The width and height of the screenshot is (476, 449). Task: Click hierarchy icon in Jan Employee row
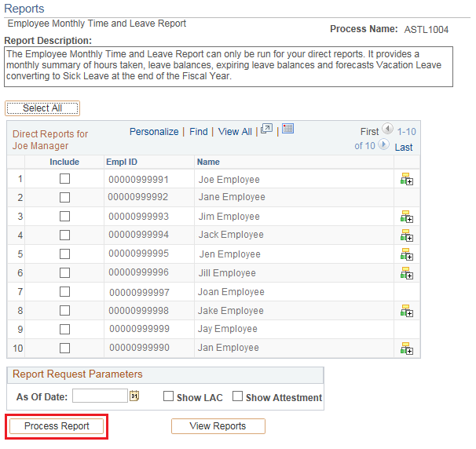coord(406,348)
